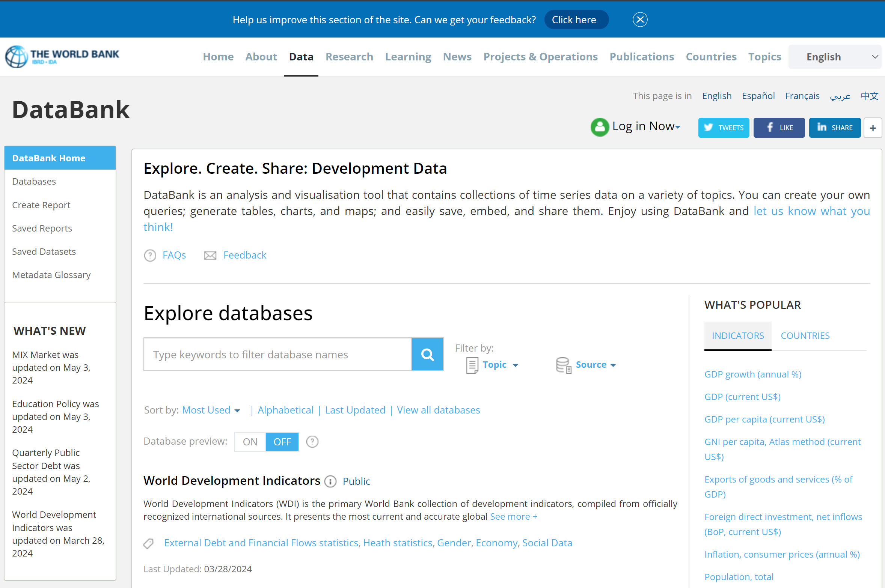Screen dimensions: 885x588
Task: Click the FAQs question mark icon
Action: click(x=150, y=256)
